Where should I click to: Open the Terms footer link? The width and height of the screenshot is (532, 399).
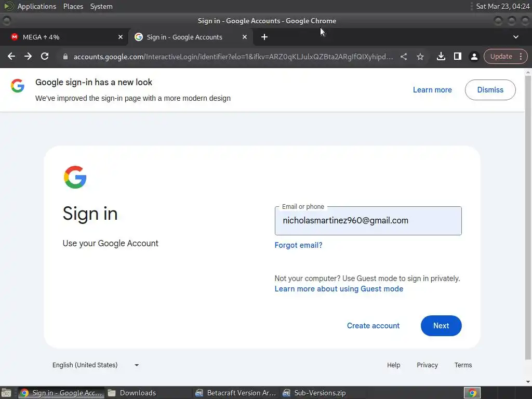(x=463, y=365)
